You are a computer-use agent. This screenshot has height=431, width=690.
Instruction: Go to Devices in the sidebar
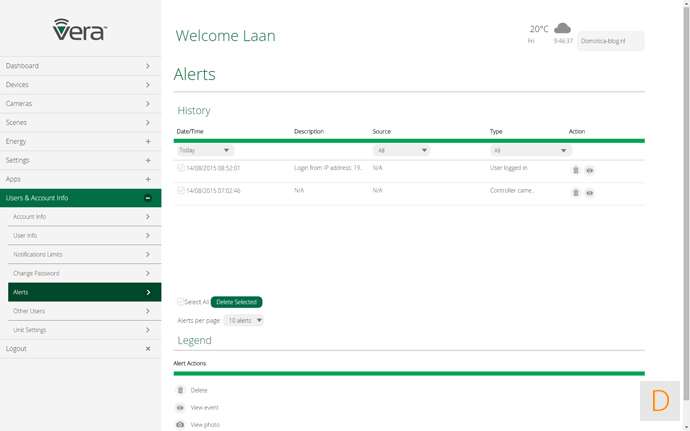(x=80, y=85)
